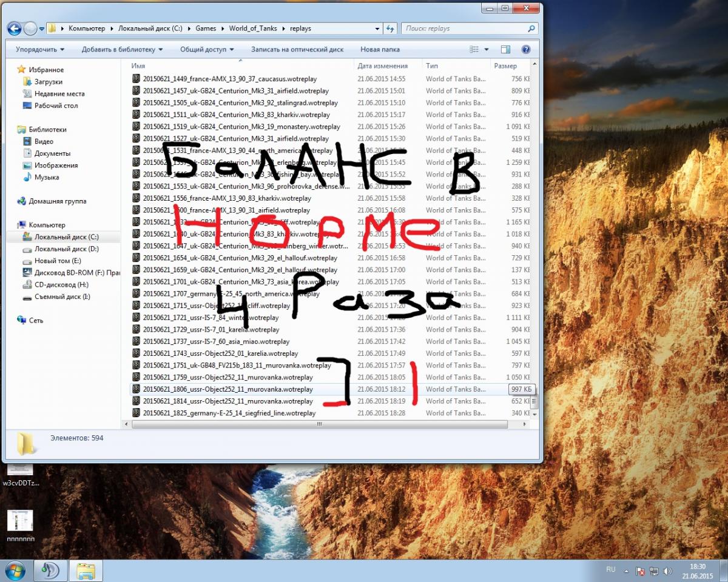Click the volume speaker tray icon
This screenshot has height=582, width=728.
pyautogui.click(x=667, y=571)
